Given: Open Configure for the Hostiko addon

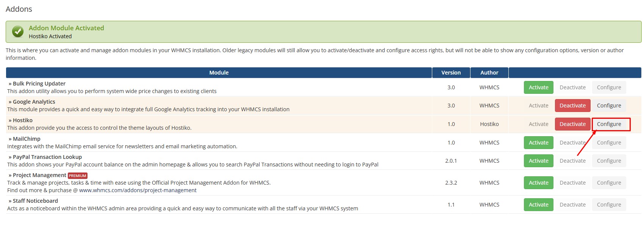Looking at the screenshot, I should click(609, 124).
